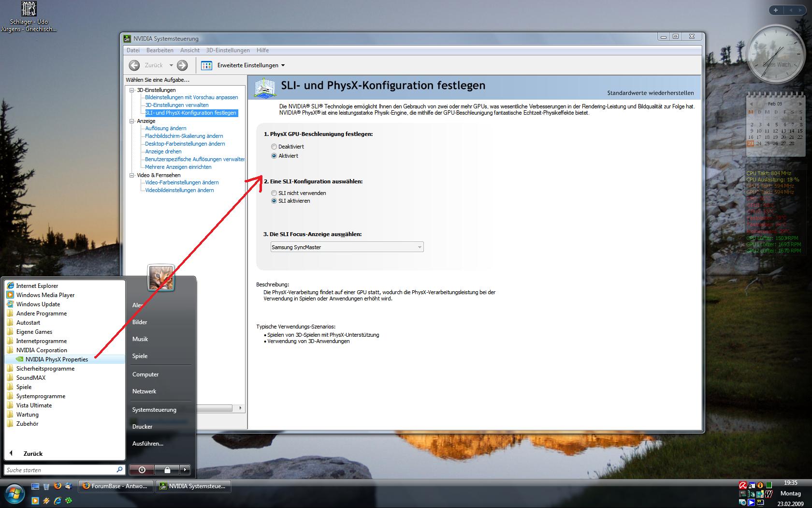The height and width of the screenshot is (508, 812).
Task: Select SLI nicht verwenden radio button
Action: 274,193
